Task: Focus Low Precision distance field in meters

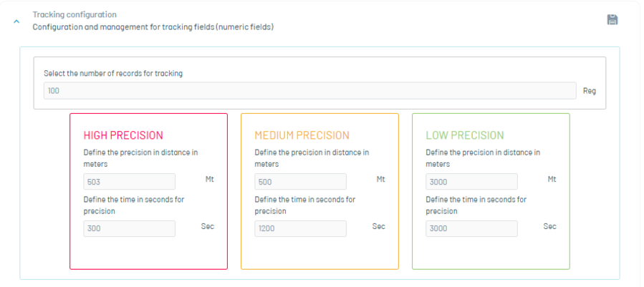Action: pyautogui.click(x=471, y=182)
